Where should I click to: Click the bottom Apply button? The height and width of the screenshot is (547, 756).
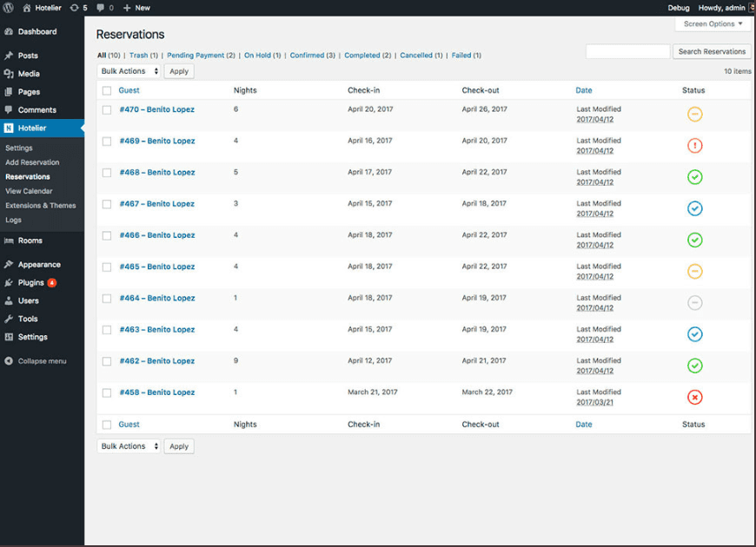[179, 446]
